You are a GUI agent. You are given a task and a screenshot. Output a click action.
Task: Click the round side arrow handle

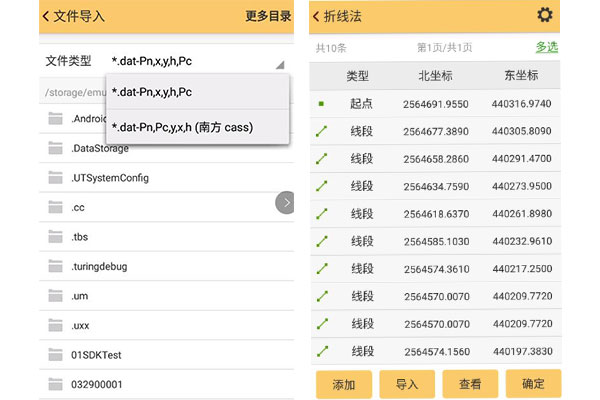tap(284, 202)
